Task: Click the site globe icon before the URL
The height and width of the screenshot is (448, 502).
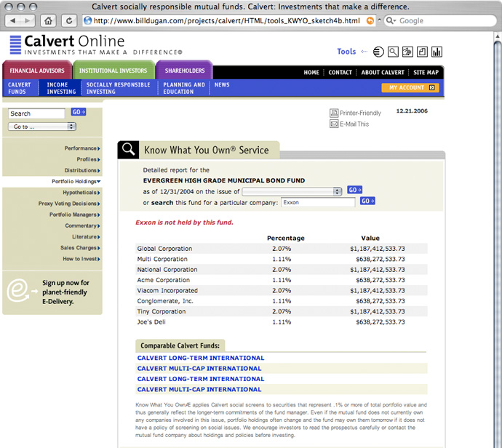Action: coord(87,21)
